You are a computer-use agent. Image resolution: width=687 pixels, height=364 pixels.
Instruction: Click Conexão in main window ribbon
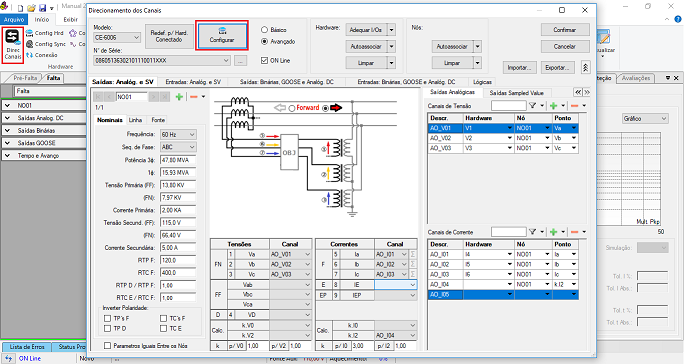coord(42,55)
